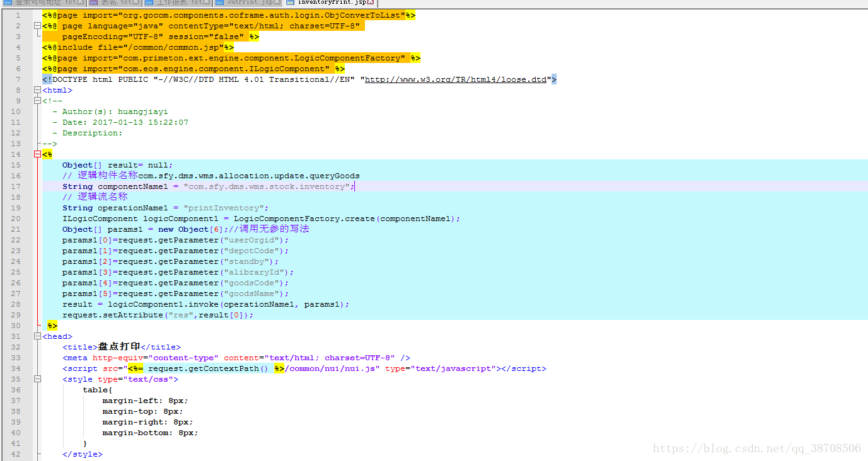868x461 pixels.
Task: Click the meta http-equiv content-type line
Action: 236,358
